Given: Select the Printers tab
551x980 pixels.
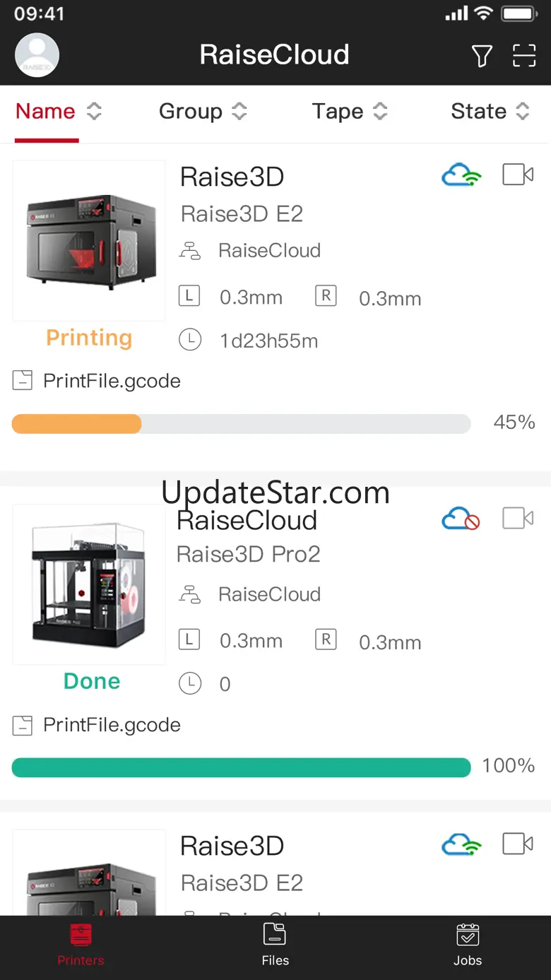Looking at the screenshot, I should tap(81, 944).
